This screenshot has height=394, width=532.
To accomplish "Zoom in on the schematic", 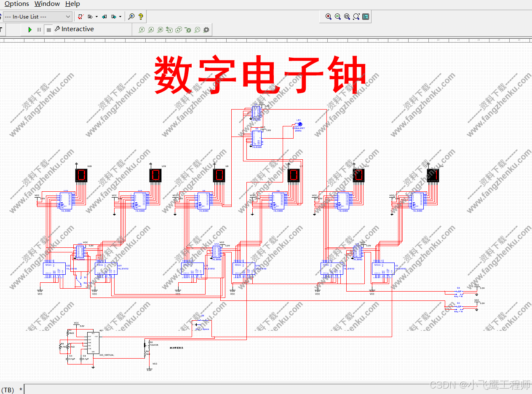I will click(x=329, y=16).
